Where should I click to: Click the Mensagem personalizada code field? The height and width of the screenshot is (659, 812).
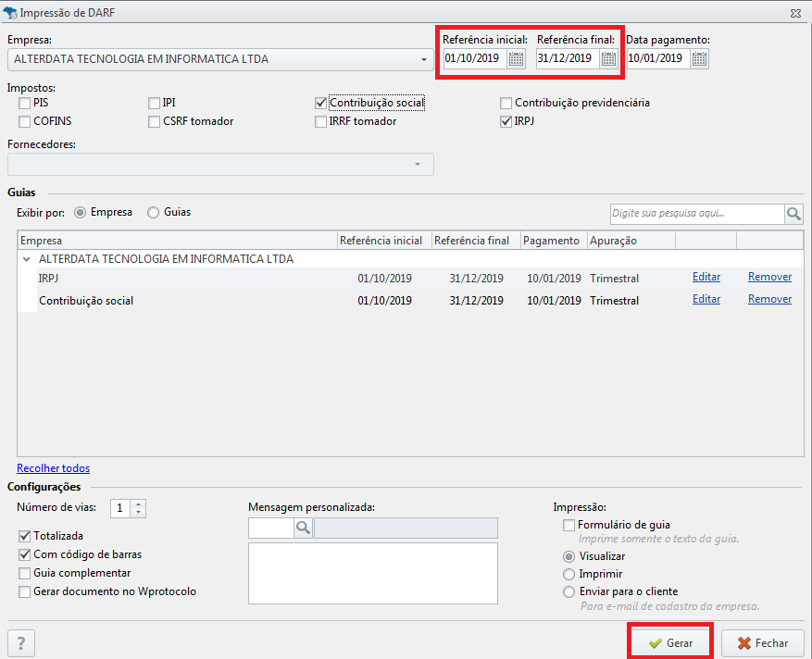tap(271, 528)
